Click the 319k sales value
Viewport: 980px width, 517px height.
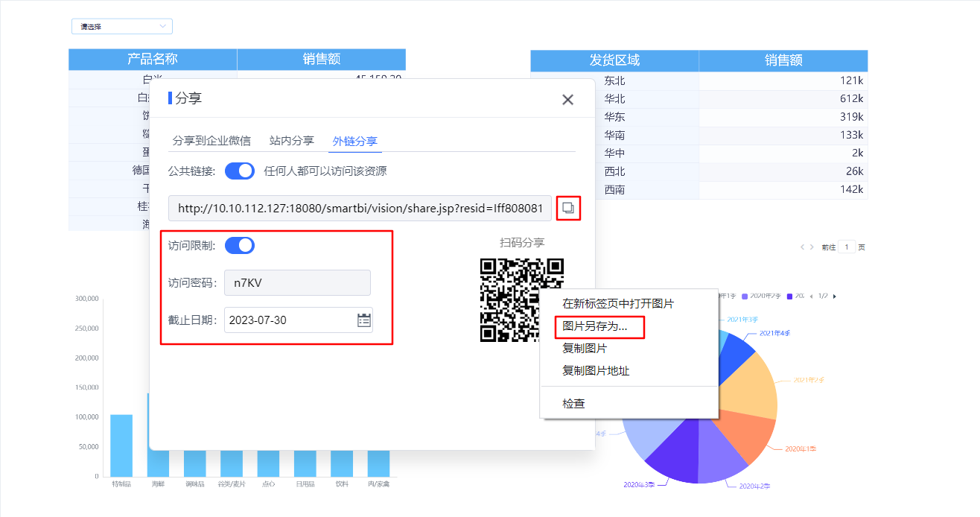851,117
